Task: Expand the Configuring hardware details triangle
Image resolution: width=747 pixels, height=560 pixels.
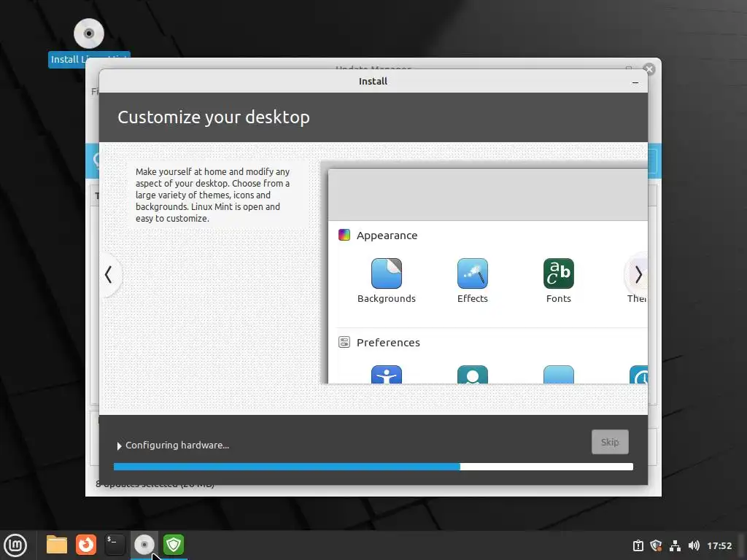Action: point(119,446)
